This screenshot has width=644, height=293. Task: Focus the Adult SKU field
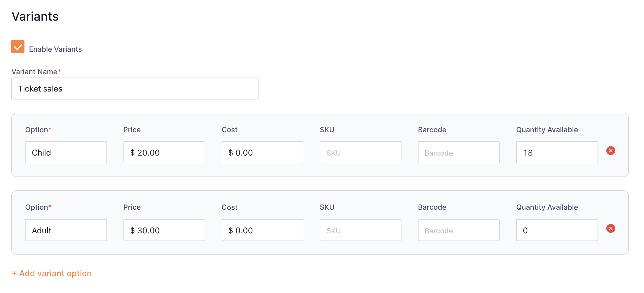[x=360, y=230]
